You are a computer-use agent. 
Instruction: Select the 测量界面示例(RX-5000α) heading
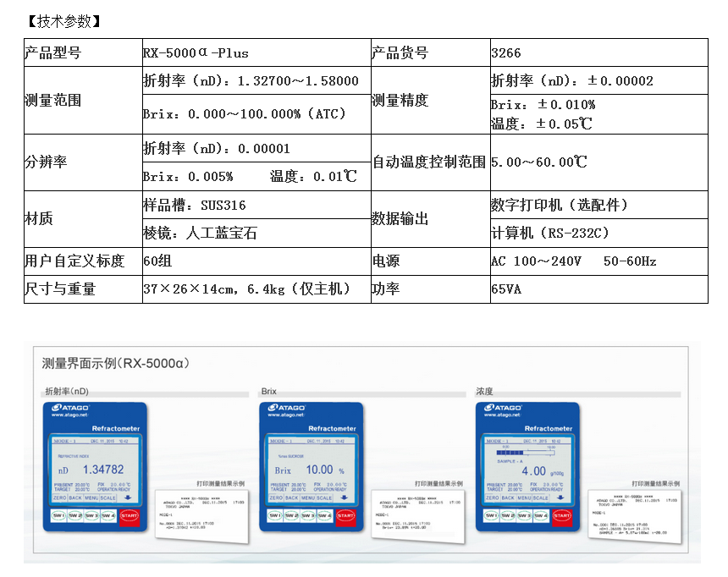pyautogui.click(x=116, y=363)
